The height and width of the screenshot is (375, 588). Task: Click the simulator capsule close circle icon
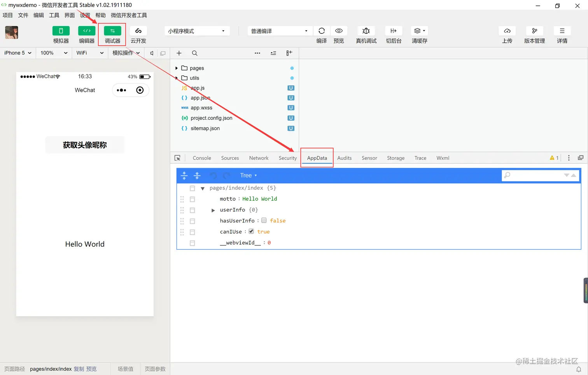[140, 90]
